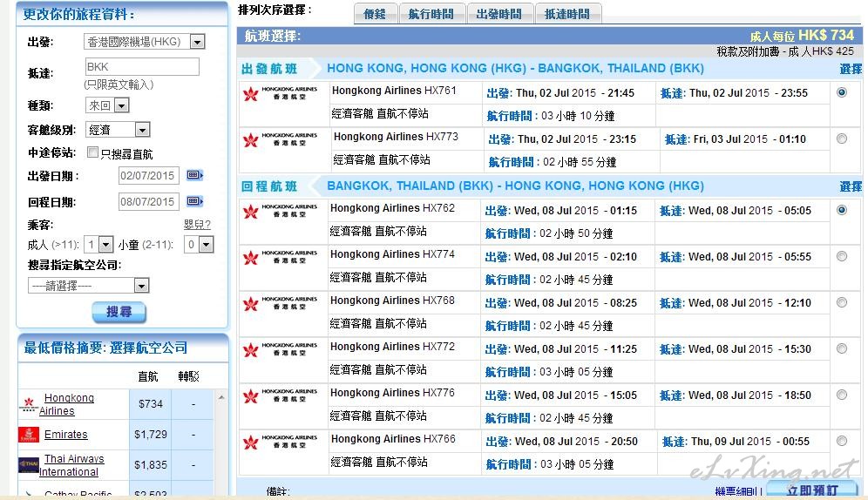Open Emirates link in price summary
868x500 pixels.
tap(66, 435)
